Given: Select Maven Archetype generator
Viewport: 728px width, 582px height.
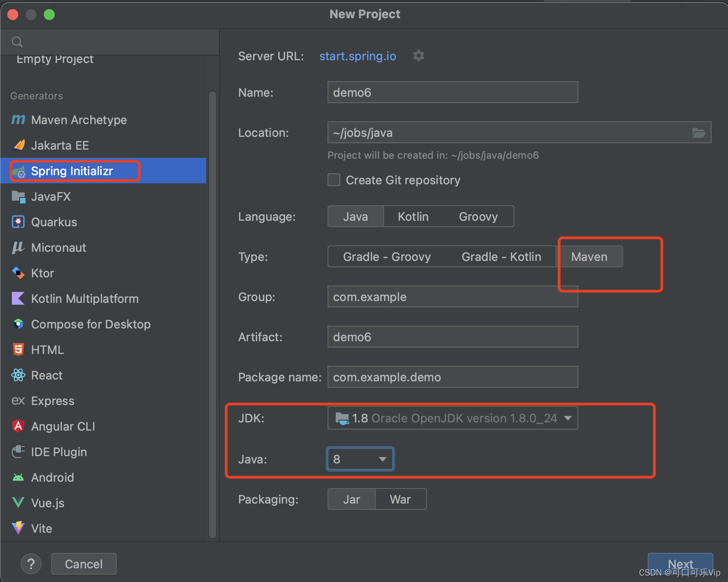Looking at the screenshot, I should coord(104,120).
